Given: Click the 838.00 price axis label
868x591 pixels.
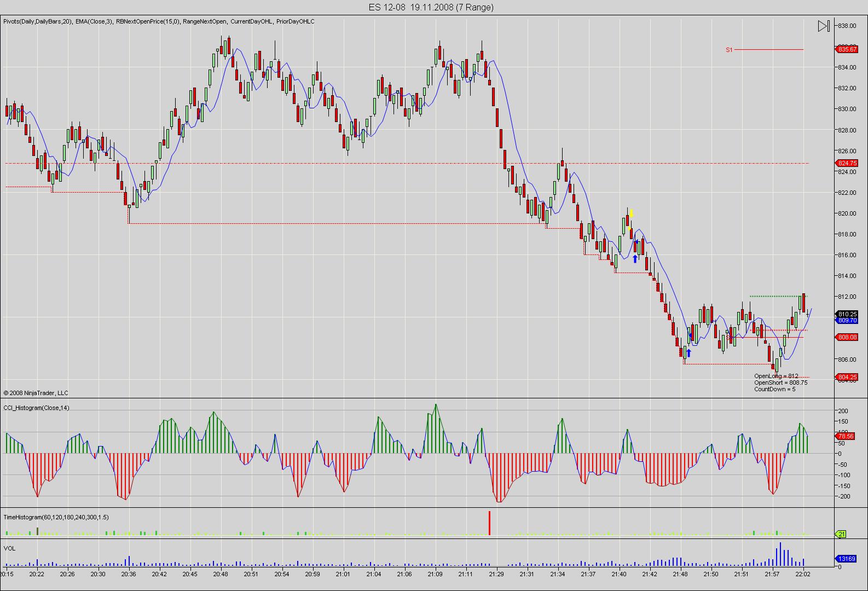Looking at the screenshot, I should pos(846,26).
